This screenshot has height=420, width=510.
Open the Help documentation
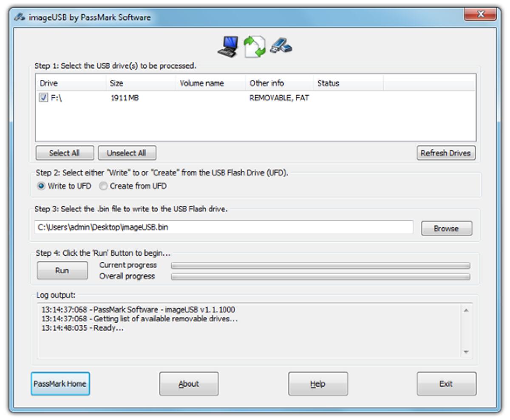tap(318, 383)
